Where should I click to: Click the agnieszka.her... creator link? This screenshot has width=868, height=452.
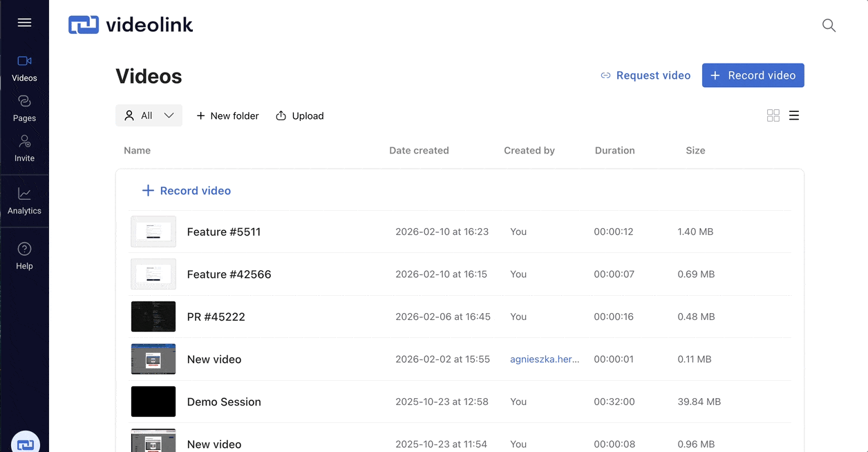545,359
